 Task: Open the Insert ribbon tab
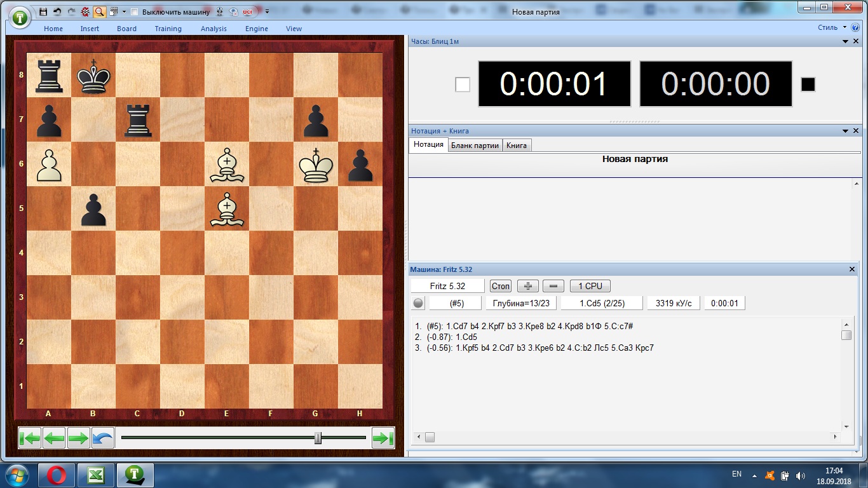click(x=90, y=29)
